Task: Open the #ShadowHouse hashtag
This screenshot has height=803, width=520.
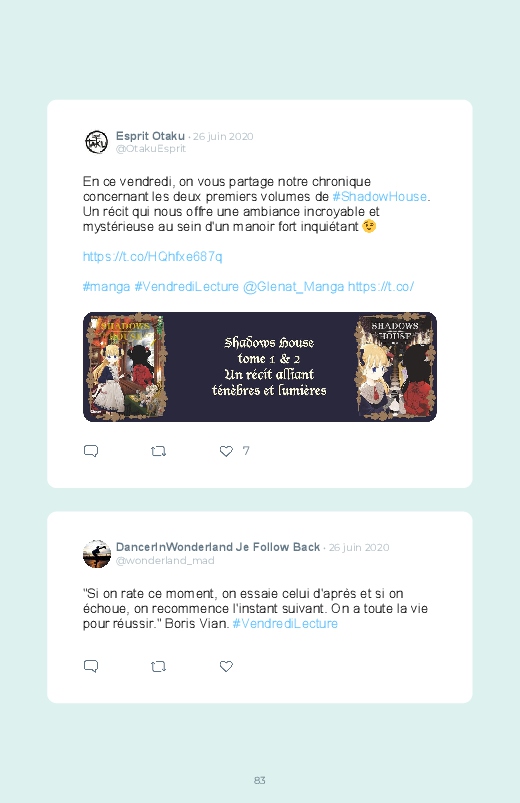Action: (x=380, y=197)
